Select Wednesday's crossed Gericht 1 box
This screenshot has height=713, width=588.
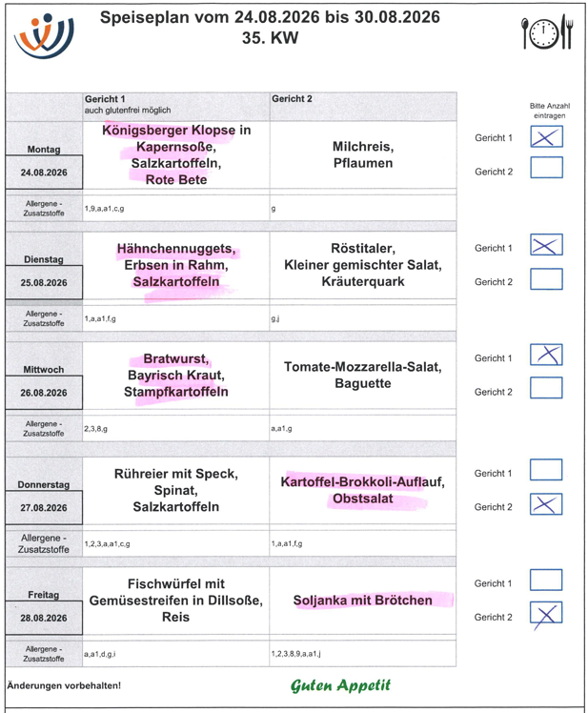[546, 355]
